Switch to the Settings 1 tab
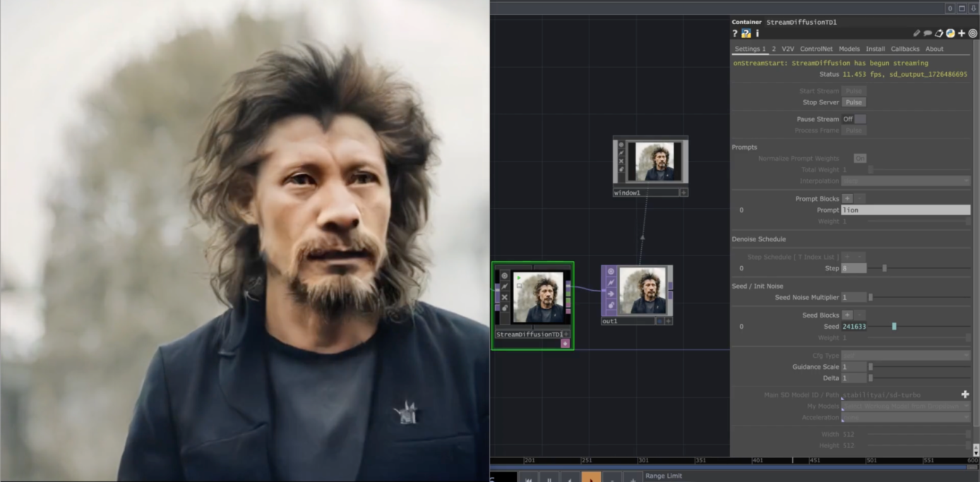 (750, 49)
